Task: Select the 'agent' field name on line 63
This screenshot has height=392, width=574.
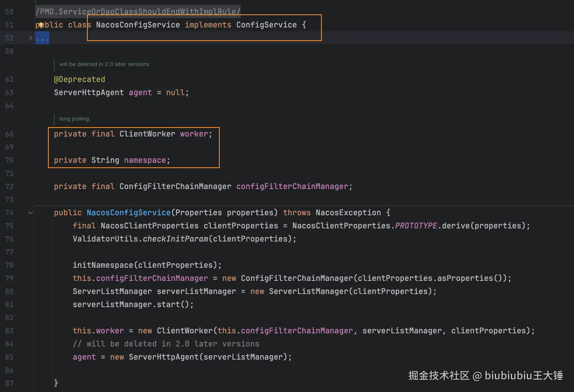Action: point(140,92)
